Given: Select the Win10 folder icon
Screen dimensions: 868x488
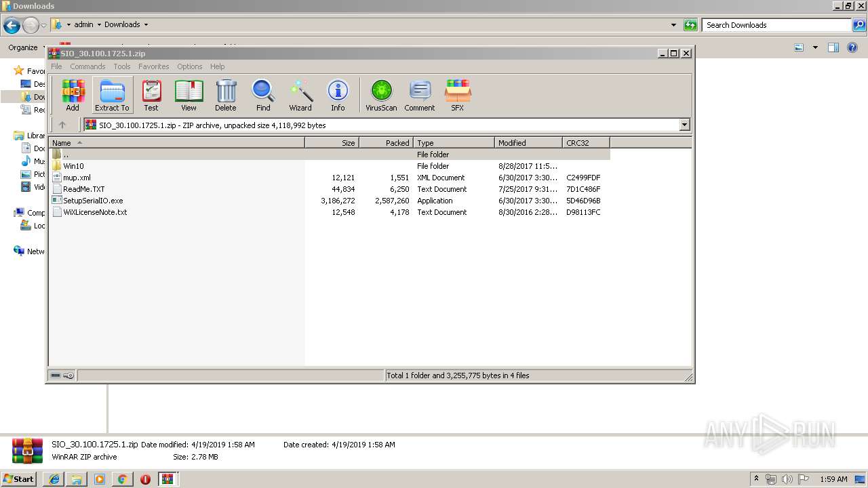Looking at the screenshot, I should (57, 166).
